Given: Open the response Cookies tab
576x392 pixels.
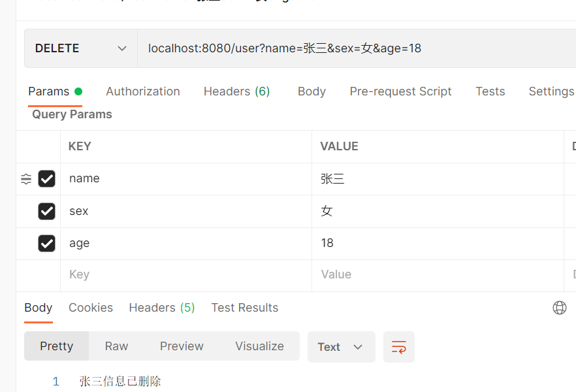Looking at the screenshot, I should tap(91, 308).
